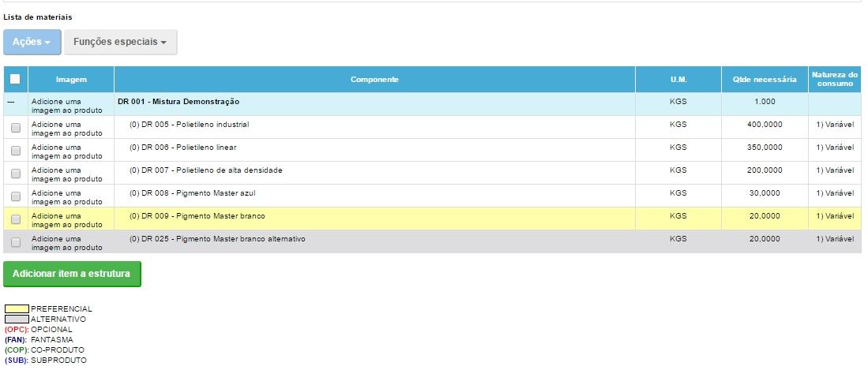Click the Adicionar item a estrutura button
This screenshot has height=370, width=868.
point(72,274)
